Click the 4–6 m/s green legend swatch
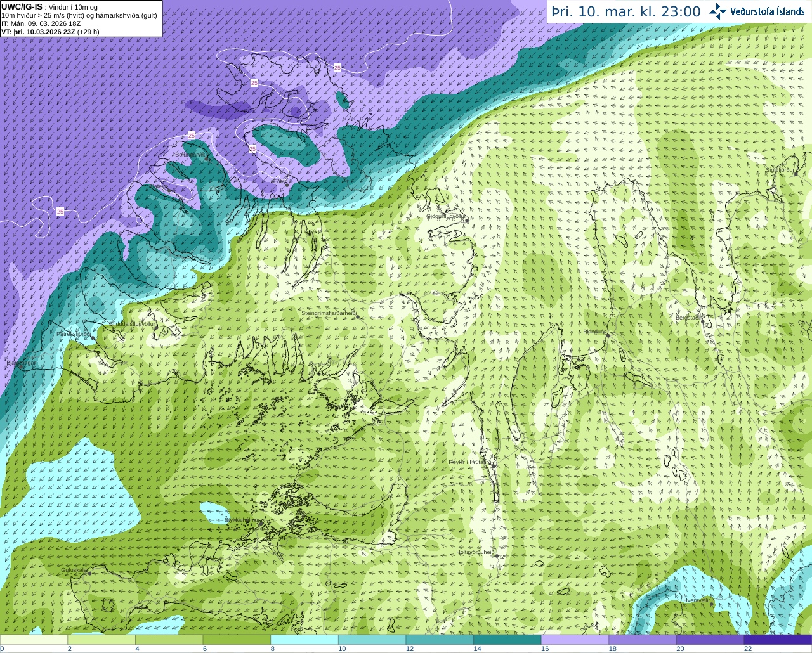812x653 pixels. [169, 640]
